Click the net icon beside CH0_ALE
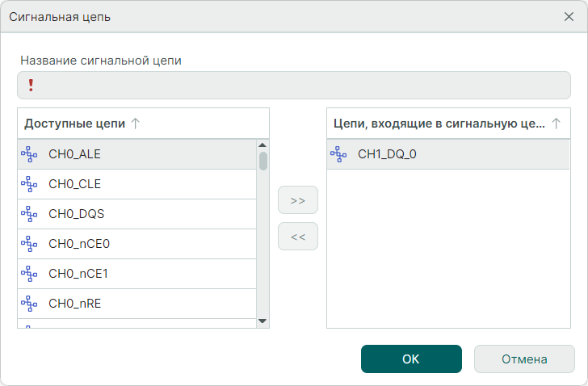 coord(29,153)
